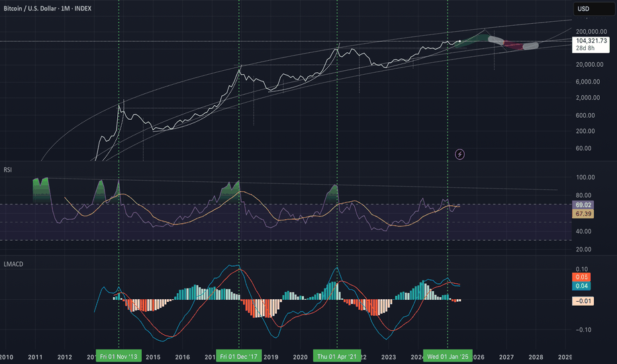Viewport: 617px width, 364px height.
Task: Click the 2016 label on time axis
Action: [x=182, y=357]
